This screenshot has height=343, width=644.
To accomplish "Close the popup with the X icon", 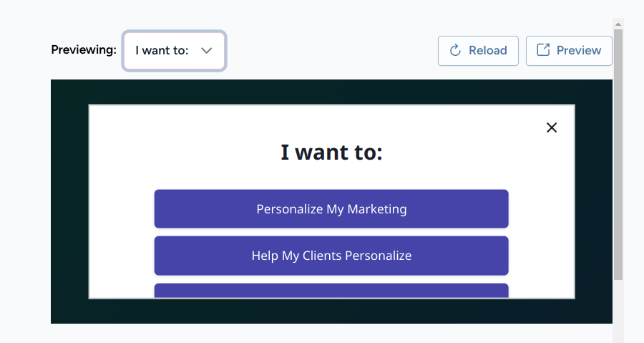I will 552,127.
